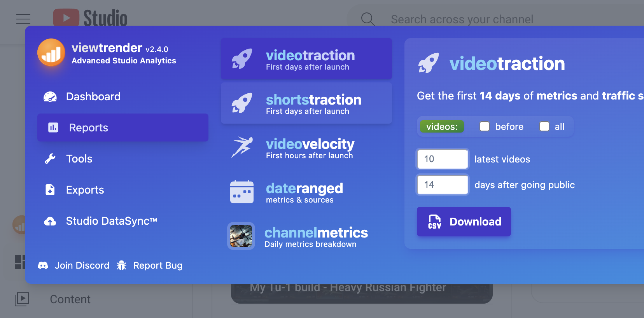644x318 pixels.
Task: Open Content in Studio sidebar
Action: [x=70, y=299]
